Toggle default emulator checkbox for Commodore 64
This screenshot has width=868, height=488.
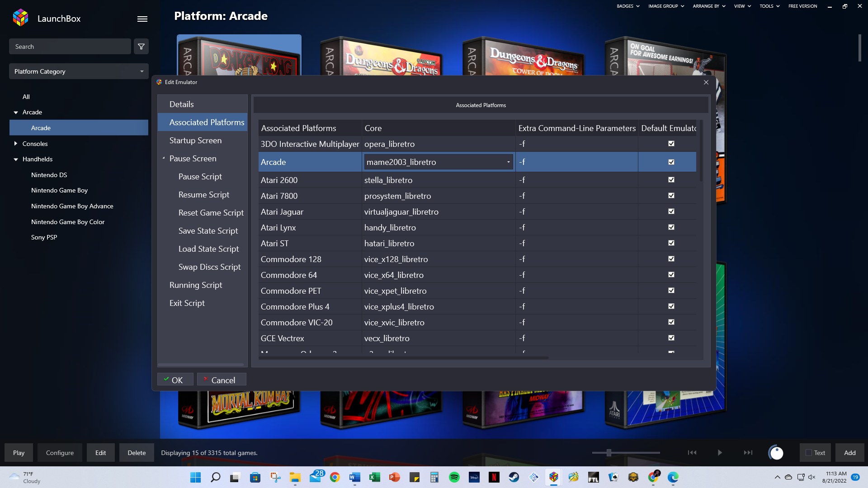(671, 275)
